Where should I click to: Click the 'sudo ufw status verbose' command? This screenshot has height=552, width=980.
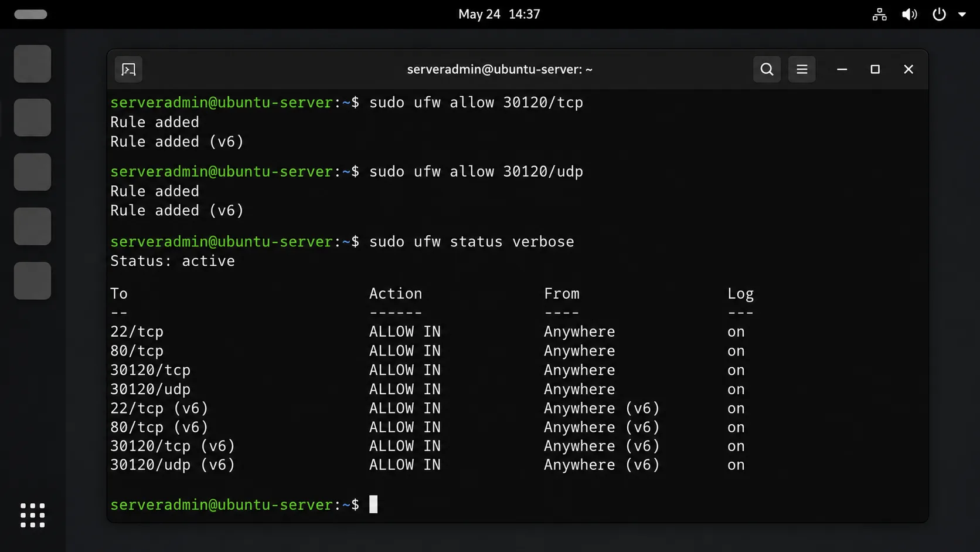(x=472, y=242)
